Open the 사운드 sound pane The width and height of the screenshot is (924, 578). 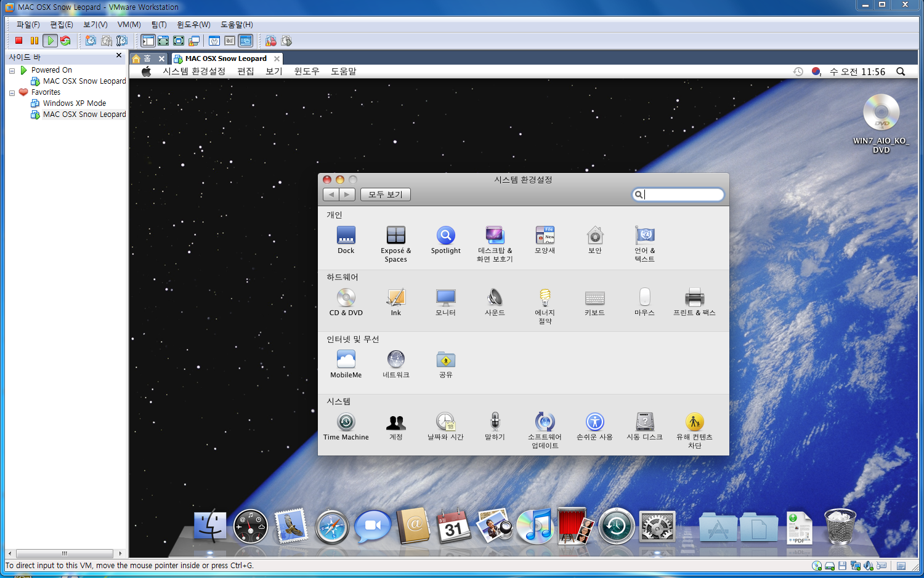[x=495, y=302]
